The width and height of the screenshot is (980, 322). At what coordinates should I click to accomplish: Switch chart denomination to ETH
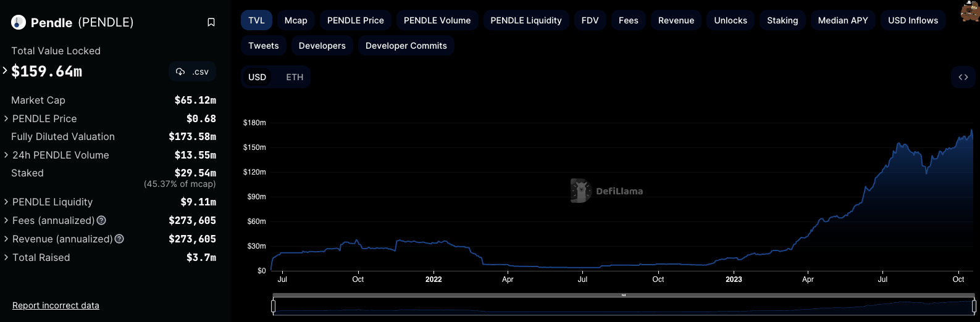pyautogui.click(x=295, y=77)
